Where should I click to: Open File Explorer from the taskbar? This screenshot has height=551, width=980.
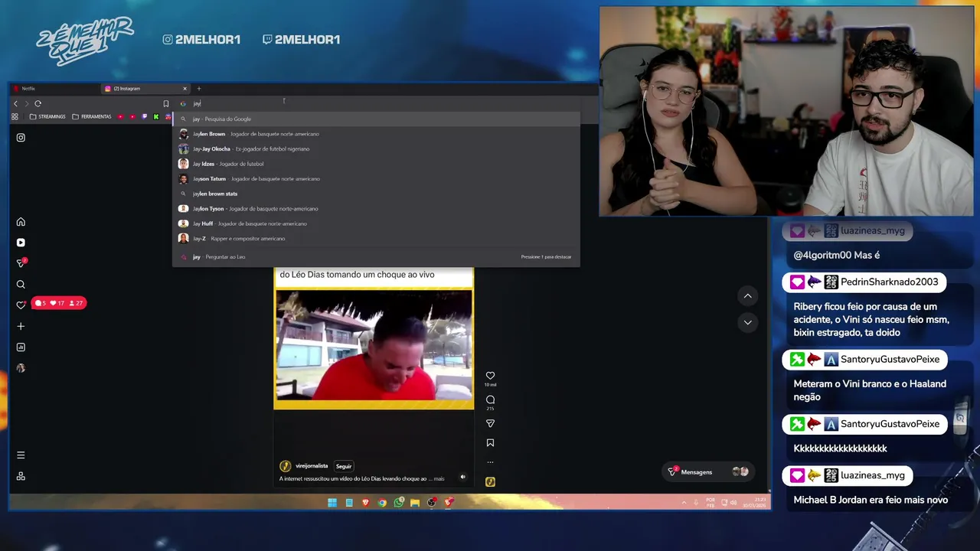415,503
